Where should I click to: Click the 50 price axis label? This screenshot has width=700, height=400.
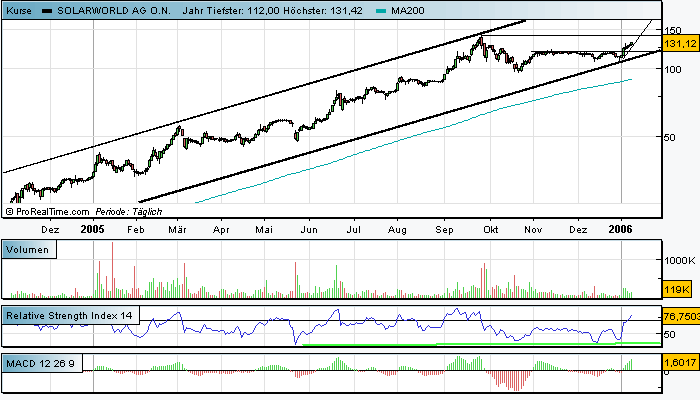[x=669, y=138]
